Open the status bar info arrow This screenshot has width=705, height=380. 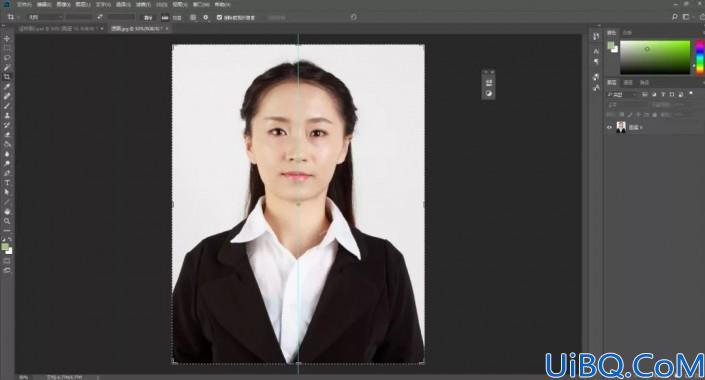coord(98,377)
